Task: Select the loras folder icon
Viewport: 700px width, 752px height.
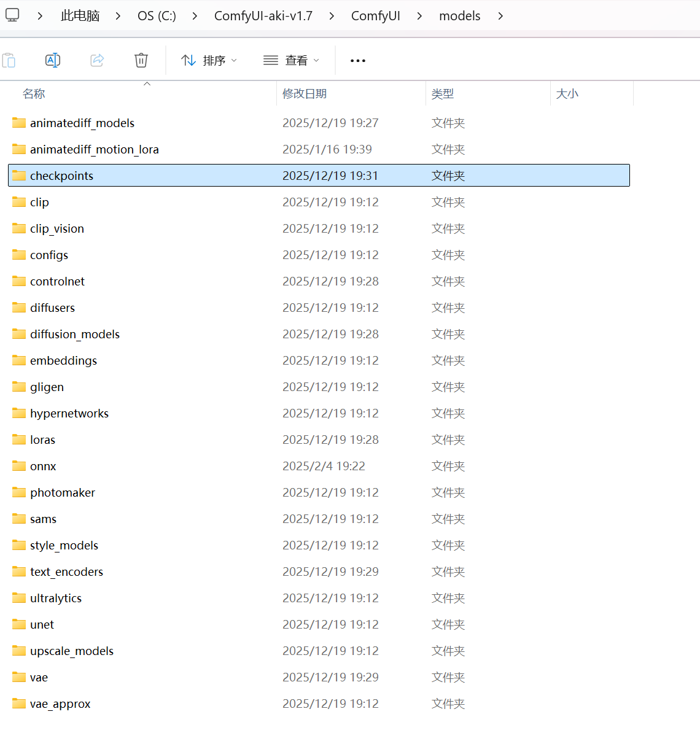Action: click(19, 440)
